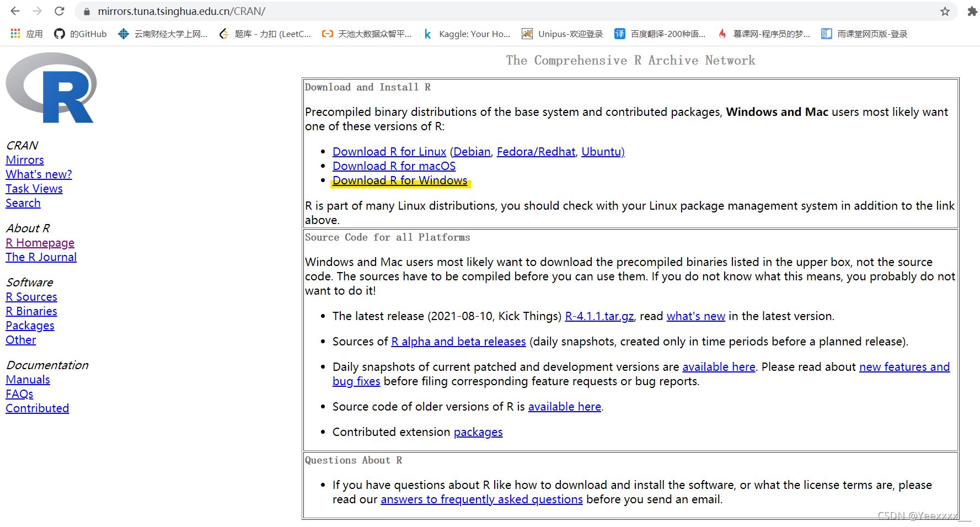Open the 百度翻译 bookmark

click(660, 34)
